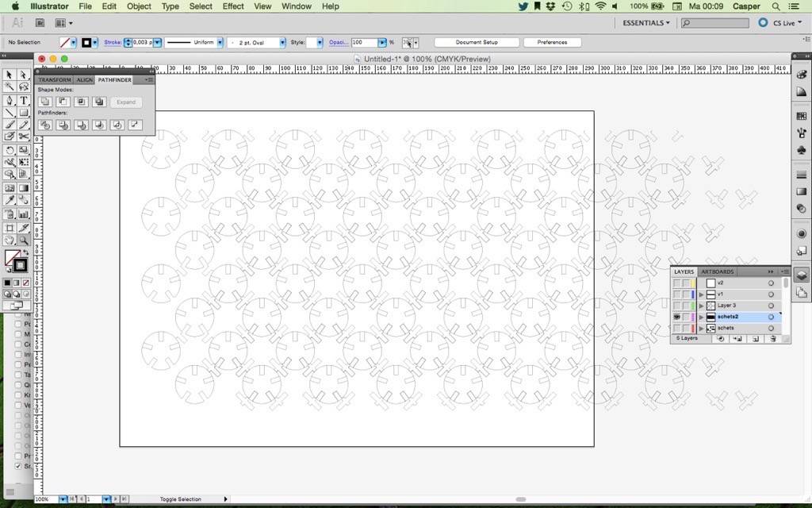Click the swap fill and stroke arrows
The height and width of the screenshot is (508, 812).
(x=25, y=252)
